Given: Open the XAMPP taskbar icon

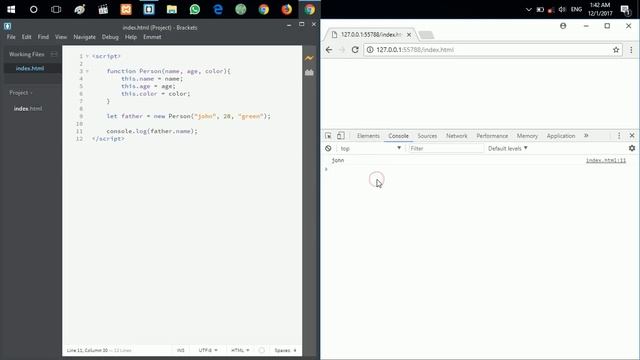Looking at the screenshot, I should 126,9.
